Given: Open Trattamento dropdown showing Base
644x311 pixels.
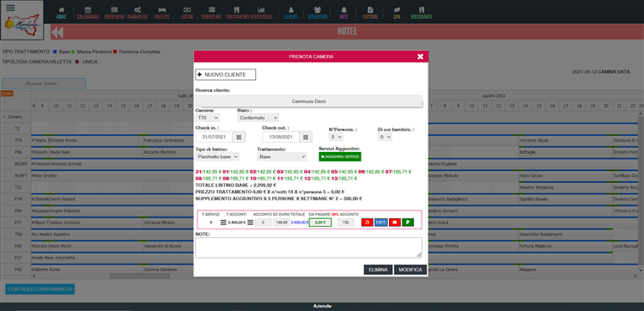Looking at the screenshot, I should click(282, 156).
